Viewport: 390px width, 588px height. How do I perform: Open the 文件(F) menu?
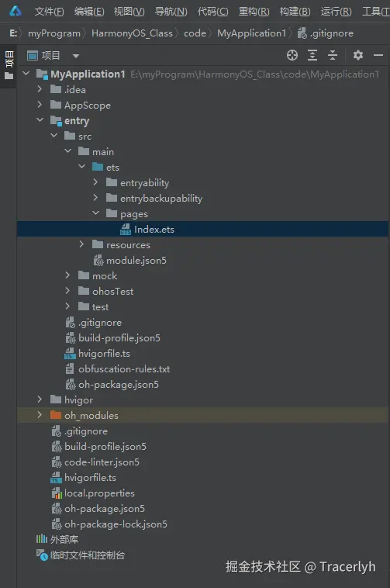[49, 12]
